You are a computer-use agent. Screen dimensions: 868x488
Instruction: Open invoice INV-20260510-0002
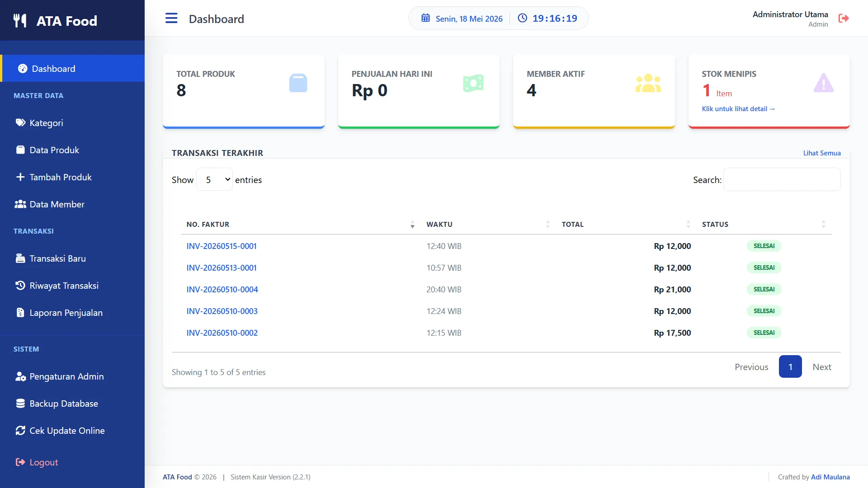222,333
